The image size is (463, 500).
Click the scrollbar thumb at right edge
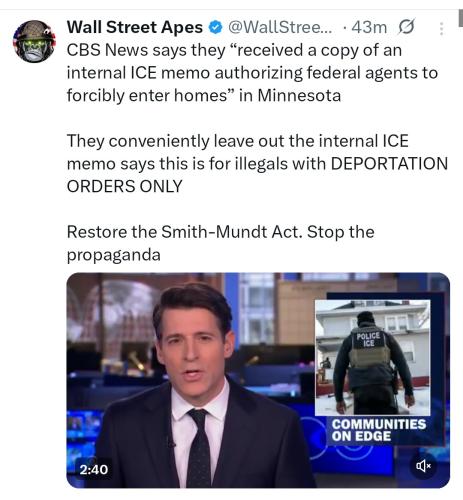pos(461,18)
